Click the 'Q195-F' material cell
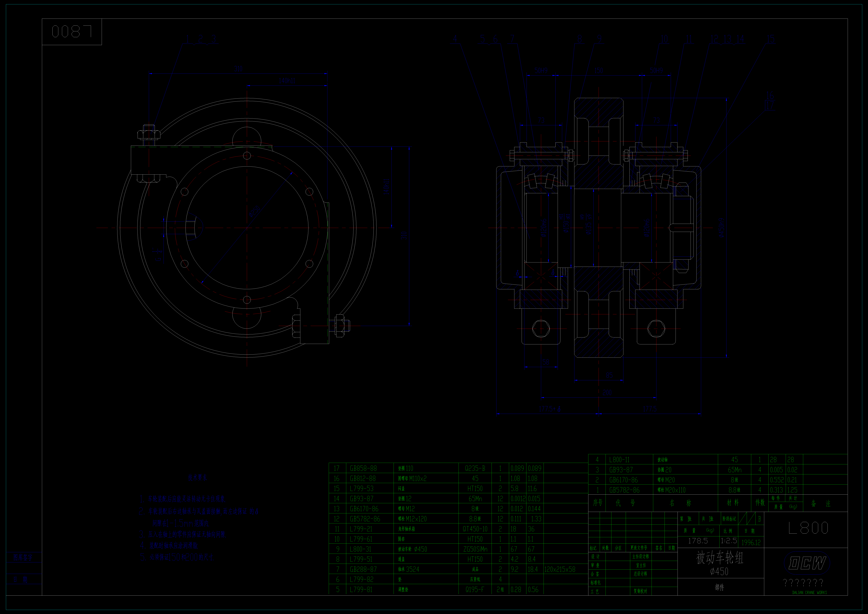Viewport: 868px width, 614px height. point(475,589)
